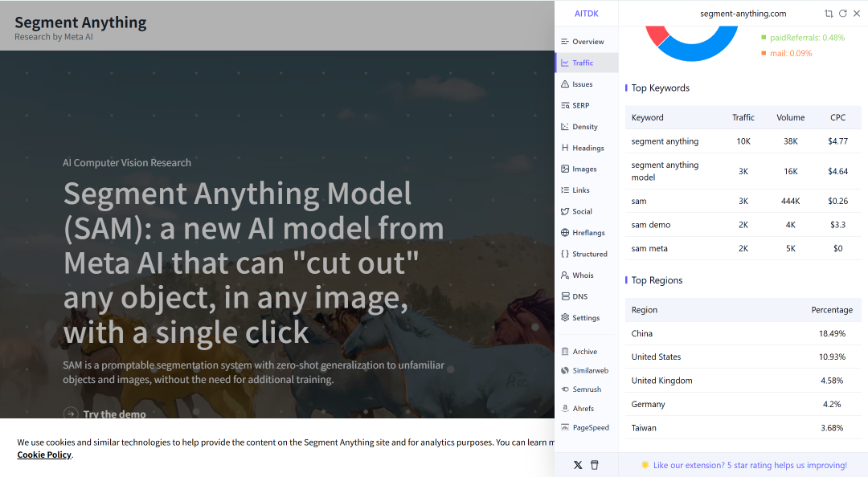The width and height of the screenshot is (868, 477).
Task: Click the 'sam demo' keyword
Action: (x=650, y=225)
